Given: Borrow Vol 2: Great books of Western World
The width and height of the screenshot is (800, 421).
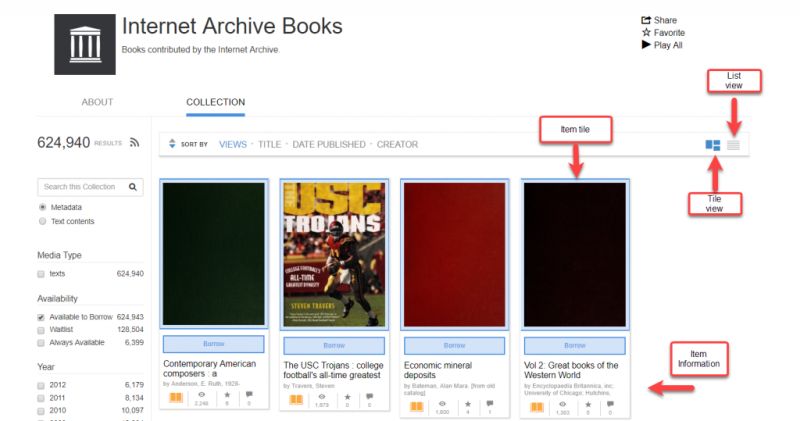Looking at the screenshot, I should 574,345.
